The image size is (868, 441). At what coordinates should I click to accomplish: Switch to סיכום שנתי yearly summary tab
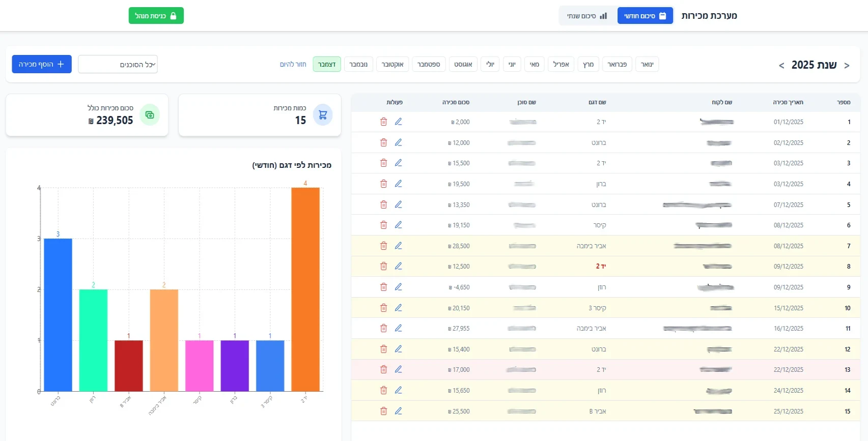pos(587,16)
